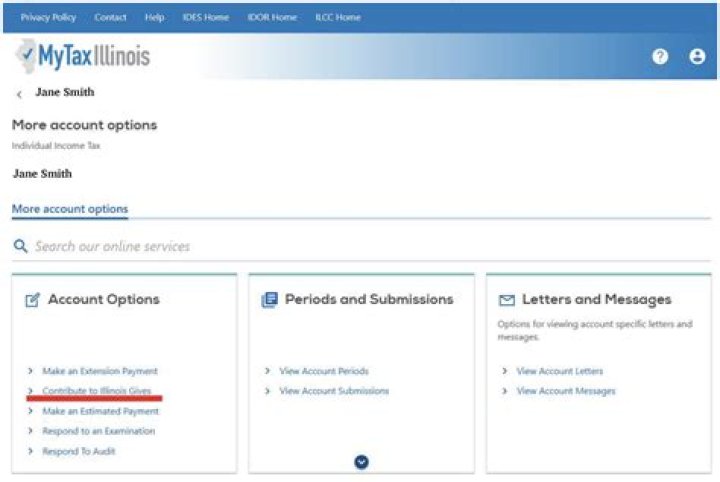Click chevron beside Respond To Audit
Screen dimensions: 720x482
[x=30, y=451]
